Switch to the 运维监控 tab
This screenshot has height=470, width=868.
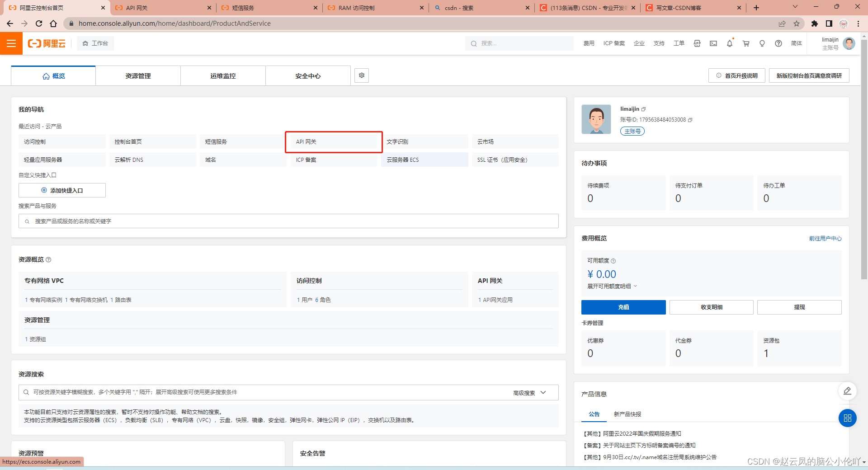tap(223, 76)
